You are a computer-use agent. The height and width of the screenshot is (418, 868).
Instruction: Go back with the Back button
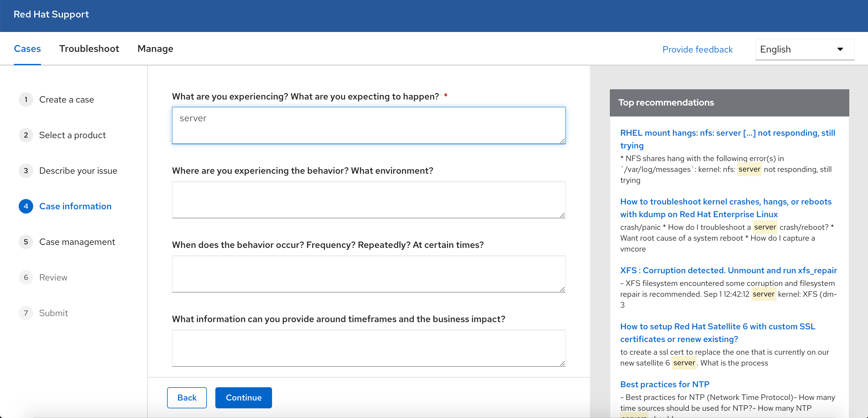tap(187, 397)
